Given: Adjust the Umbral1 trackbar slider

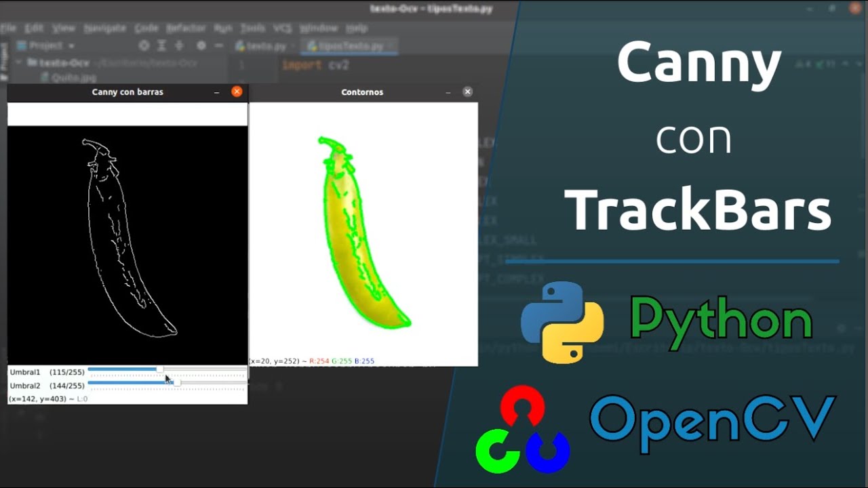Looking at the screenshot, I should [x=159, y=369].
